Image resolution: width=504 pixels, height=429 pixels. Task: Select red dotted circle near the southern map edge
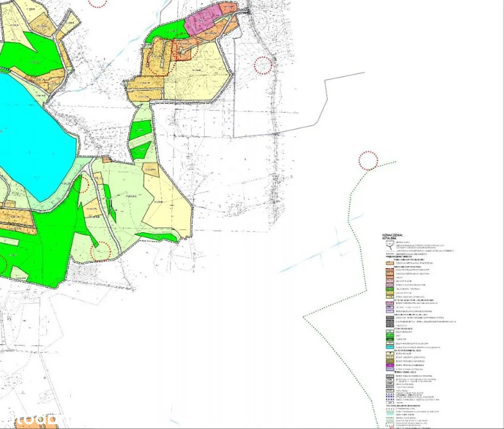(100, 251)
